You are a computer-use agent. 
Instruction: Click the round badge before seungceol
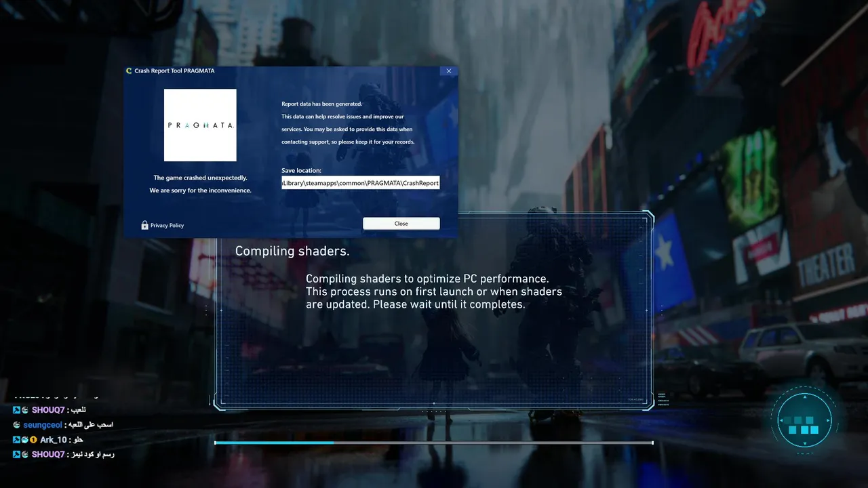pos(17,425)
